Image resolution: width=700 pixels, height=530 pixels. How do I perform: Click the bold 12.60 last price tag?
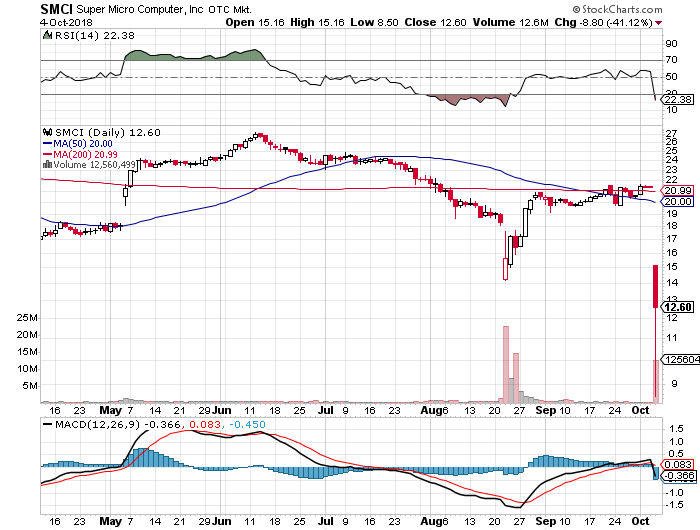point(678,307)
